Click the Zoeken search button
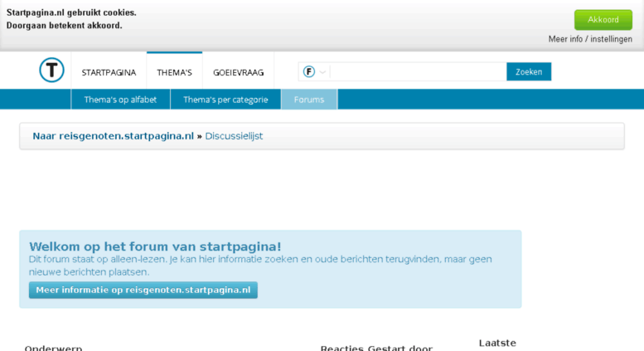Viewport: 644px width, 351px height. coord(529,72)
